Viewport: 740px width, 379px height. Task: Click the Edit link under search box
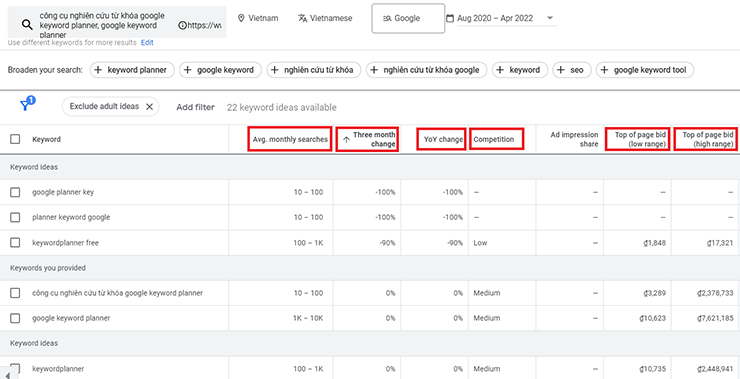coord(147,42)
